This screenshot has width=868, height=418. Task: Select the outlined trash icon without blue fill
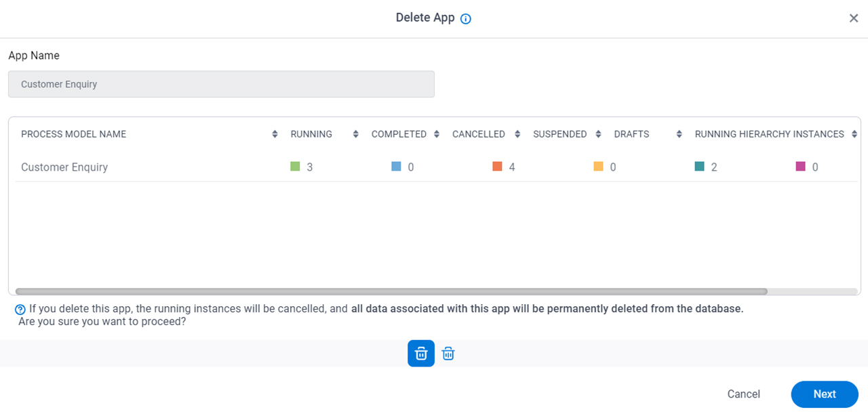tap(448, 354)
